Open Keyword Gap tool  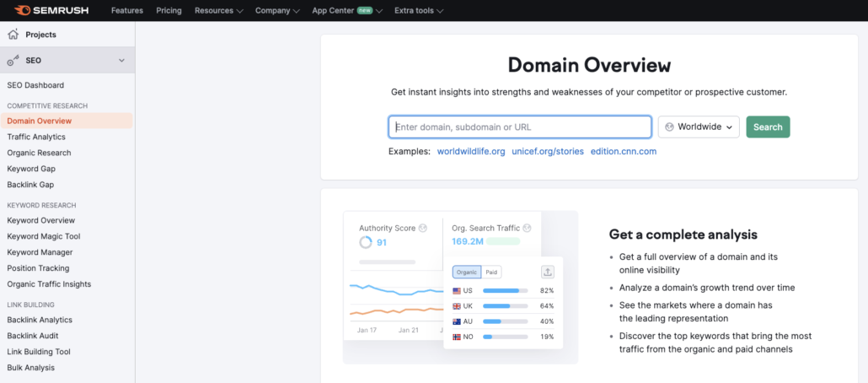pyautogui.click(x=31, y=169)
